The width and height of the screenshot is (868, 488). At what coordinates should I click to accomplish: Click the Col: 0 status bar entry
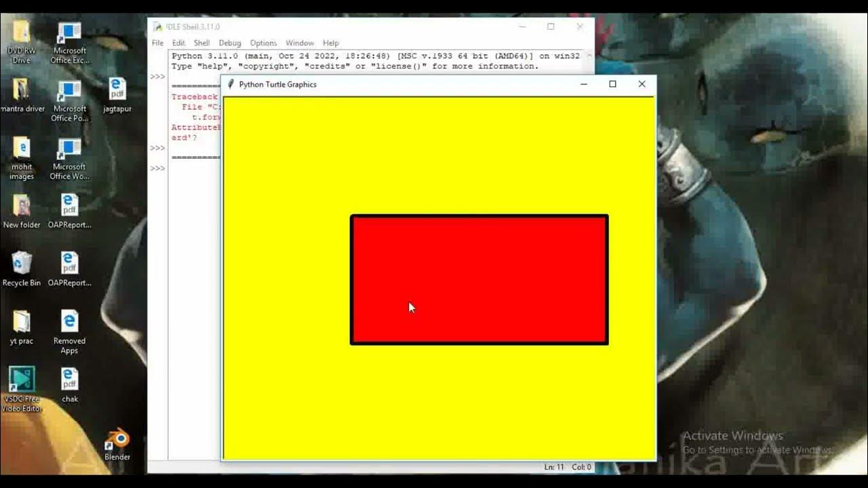(582, 467)
